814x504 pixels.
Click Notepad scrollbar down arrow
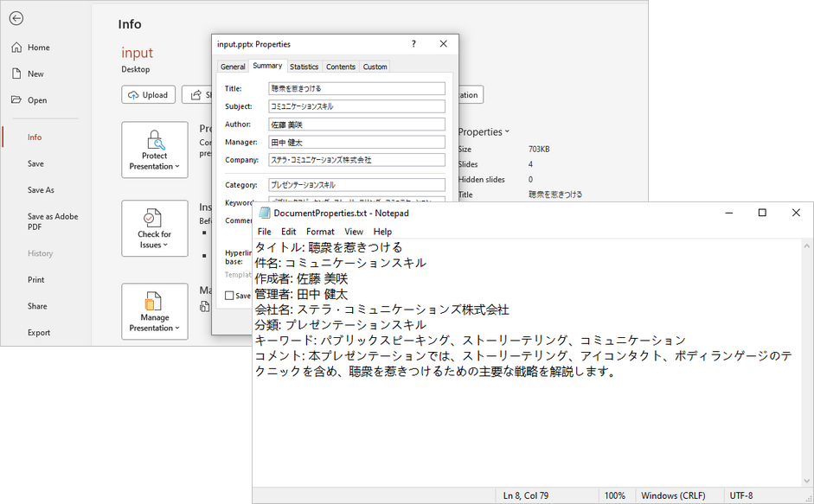pos(807,482)
